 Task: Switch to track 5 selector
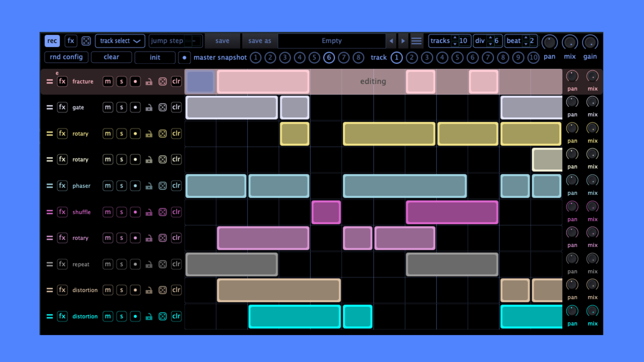tap(457, 58)
